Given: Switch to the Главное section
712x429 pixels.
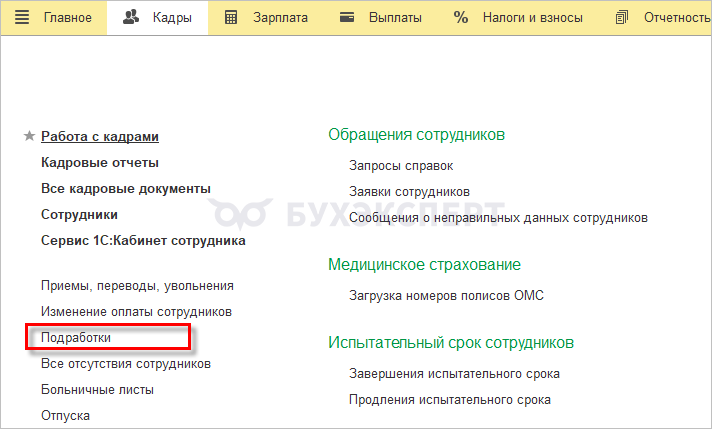Looking at the screenshot, I should pos(68,18).
